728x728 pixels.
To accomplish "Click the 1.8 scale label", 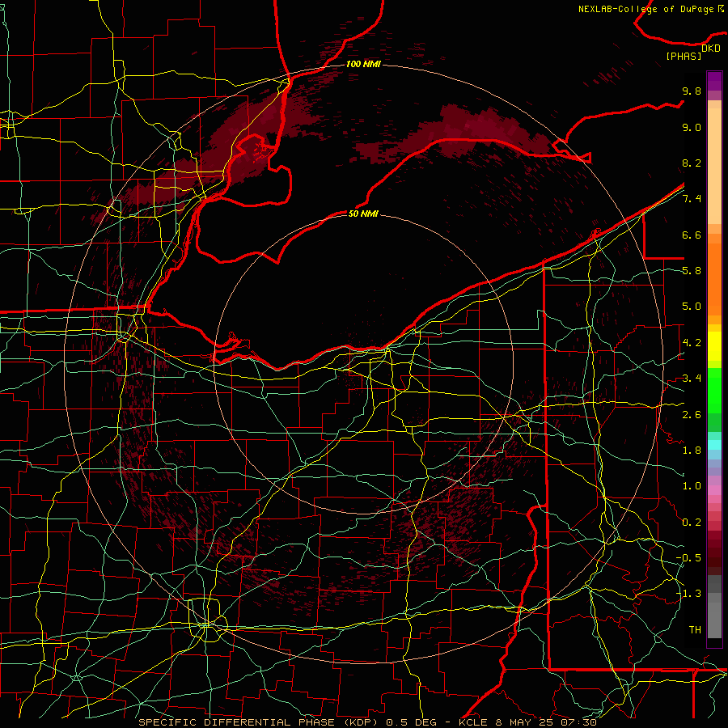I will tap(692, 451).
